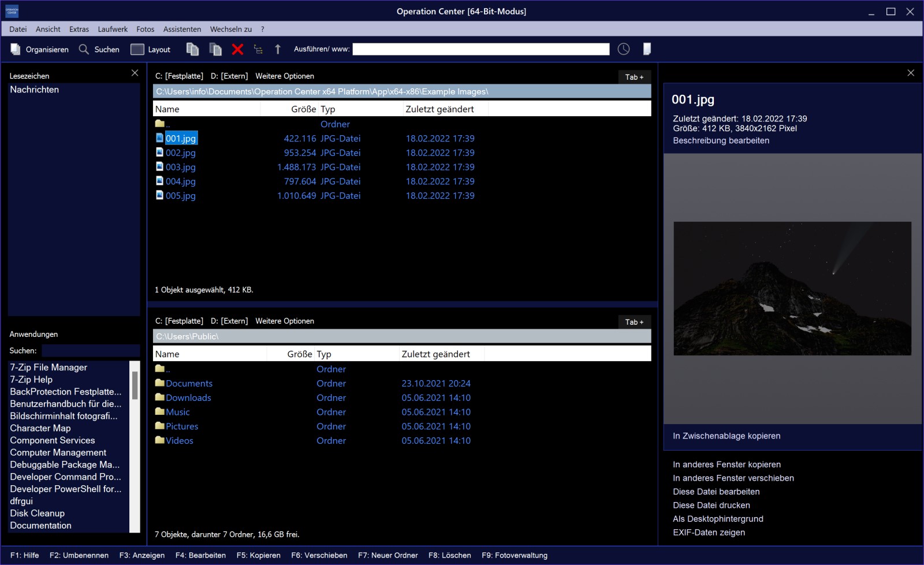The width and height of the screenshot is (924, 565).
Task: Open the Layout options
Action: 137,50
